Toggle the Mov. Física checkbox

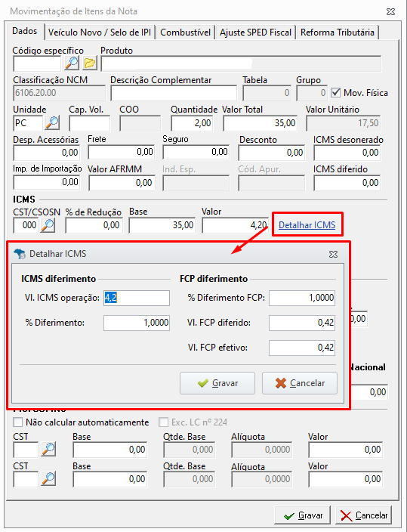335,93
